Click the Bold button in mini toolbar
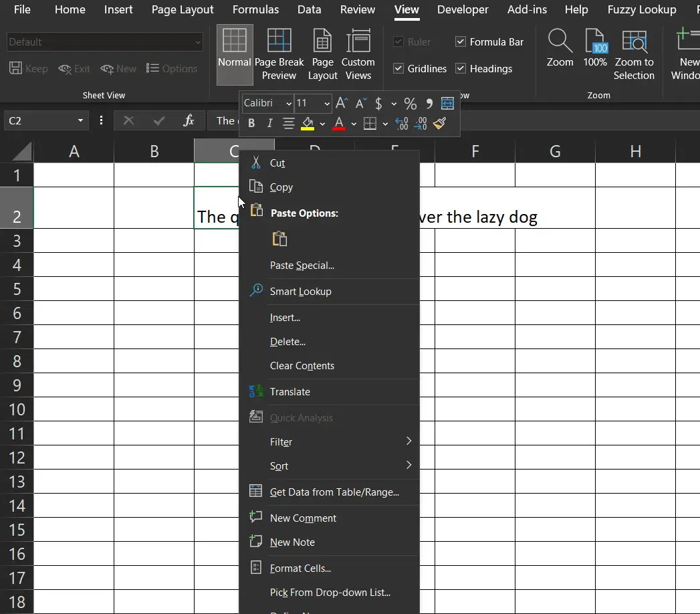This screenshot has width=700, height=614. 251,124
